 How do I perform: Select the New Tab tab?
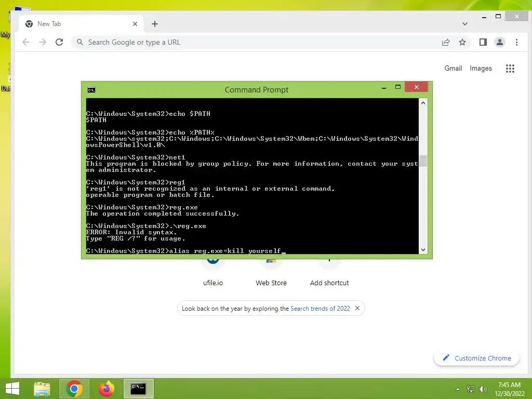82,24
